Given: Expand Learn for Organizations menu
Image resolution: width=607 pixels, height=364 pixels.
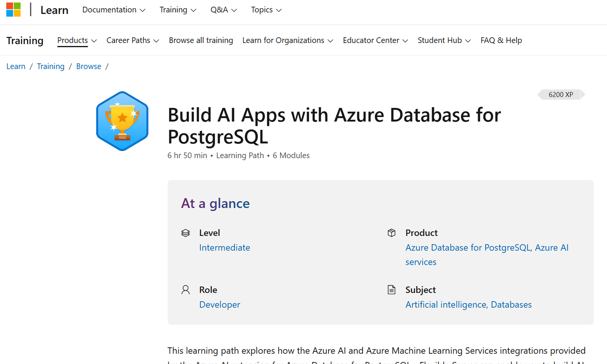Looking at the screenshot, I should [x=287, y=40].
